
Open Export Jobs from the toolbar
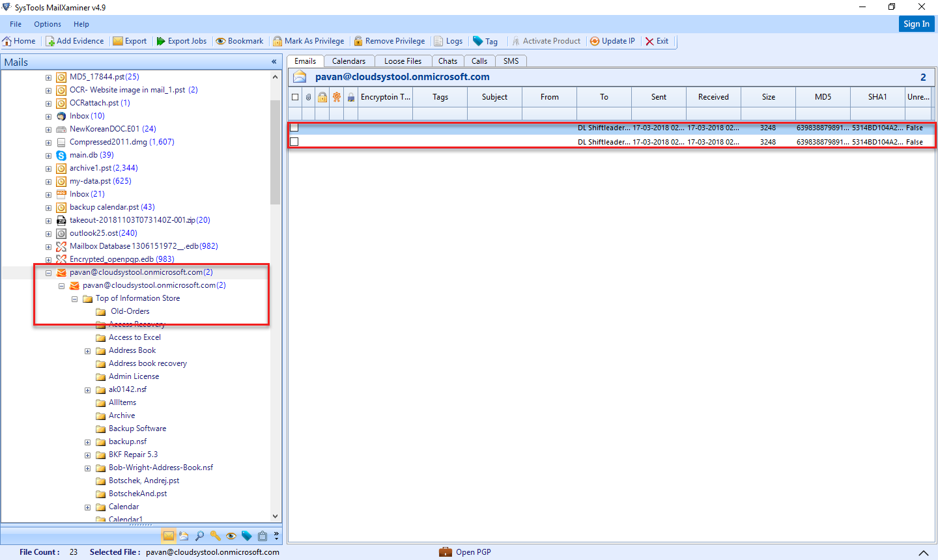point(181,41)
